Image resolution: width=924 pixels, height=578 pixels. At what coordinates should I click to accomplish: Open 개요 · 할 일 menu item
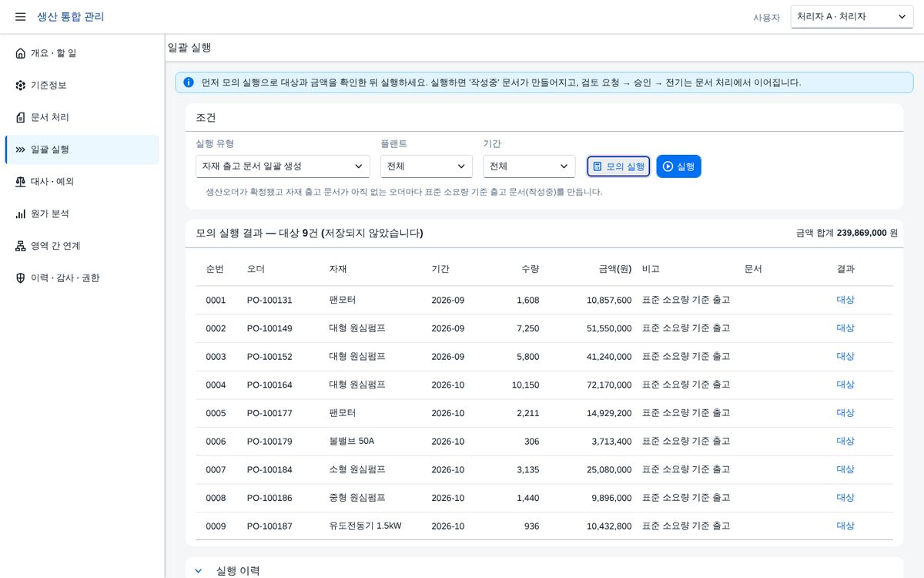tap(82, 53)
